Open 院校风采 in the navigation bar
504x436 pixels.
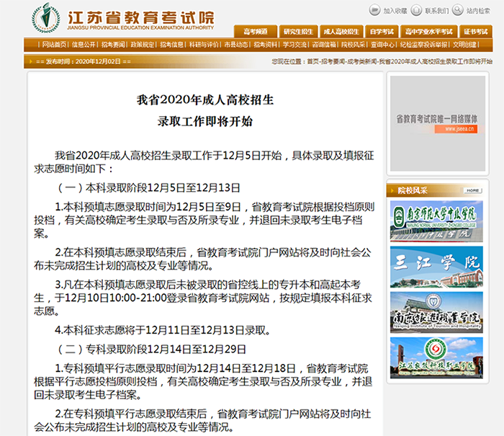pyautogui.click(x=354, y=45)
